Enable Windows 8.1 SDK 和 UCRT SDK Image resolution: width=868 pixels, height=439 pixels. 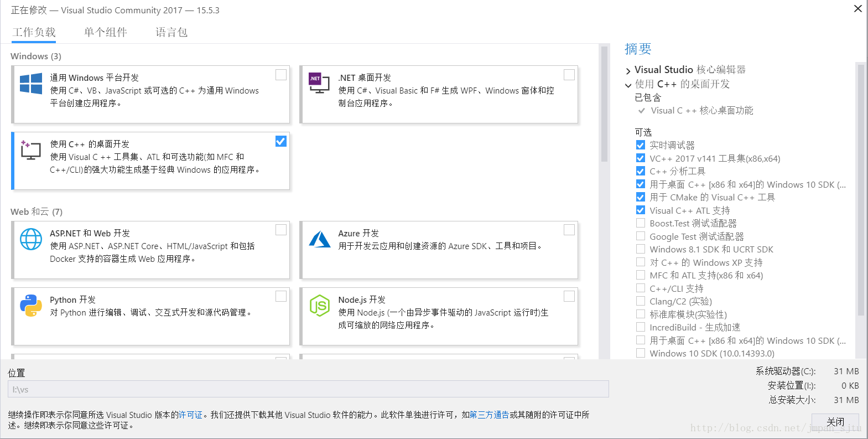click(x=641, y=249)
